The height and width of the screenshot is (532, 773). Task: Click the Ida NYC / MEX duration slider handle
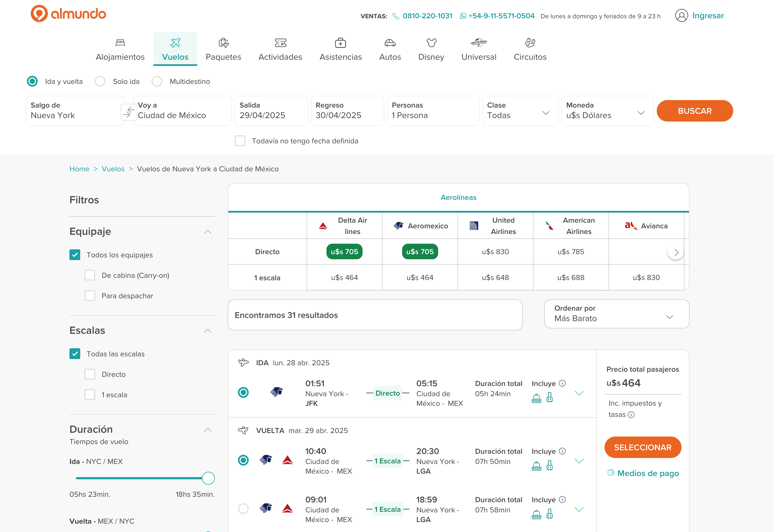208,478
